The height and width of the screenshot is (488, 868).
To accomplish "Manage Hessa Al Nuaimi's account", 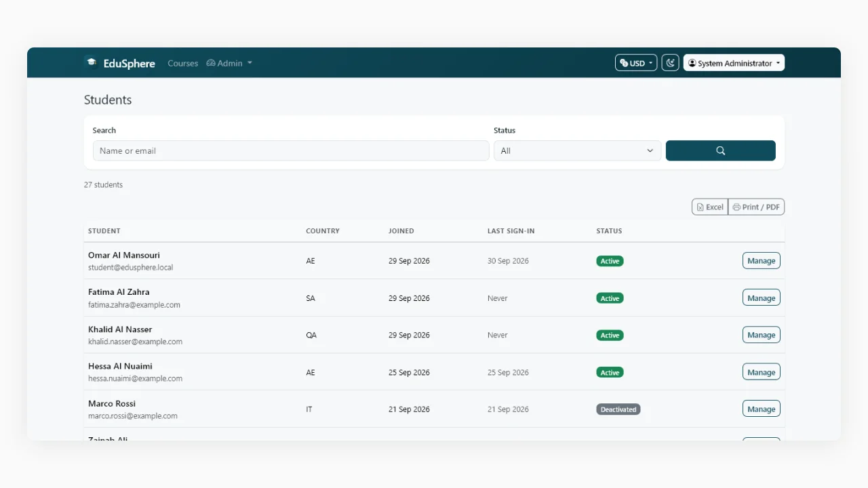I will tap(761, 372).
